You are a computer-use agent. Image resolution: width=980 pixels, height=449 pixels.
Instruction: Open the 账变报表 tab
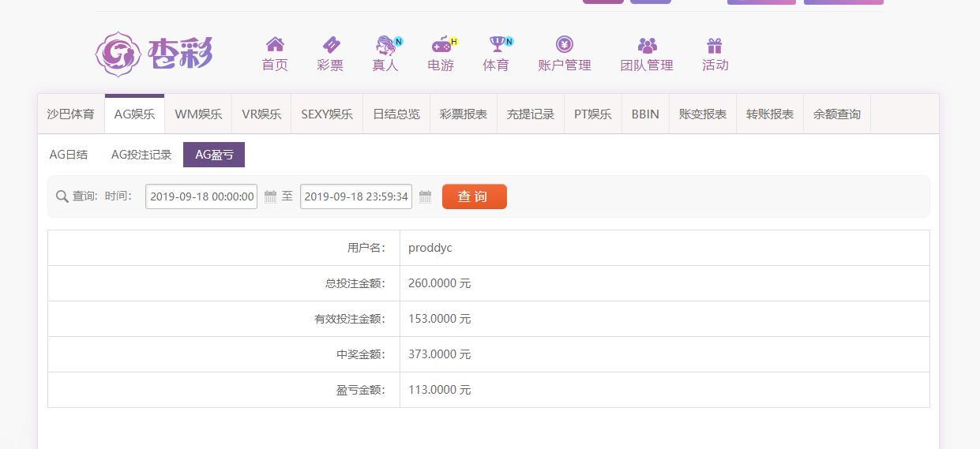pyautogui.click(x=703, y=114)
